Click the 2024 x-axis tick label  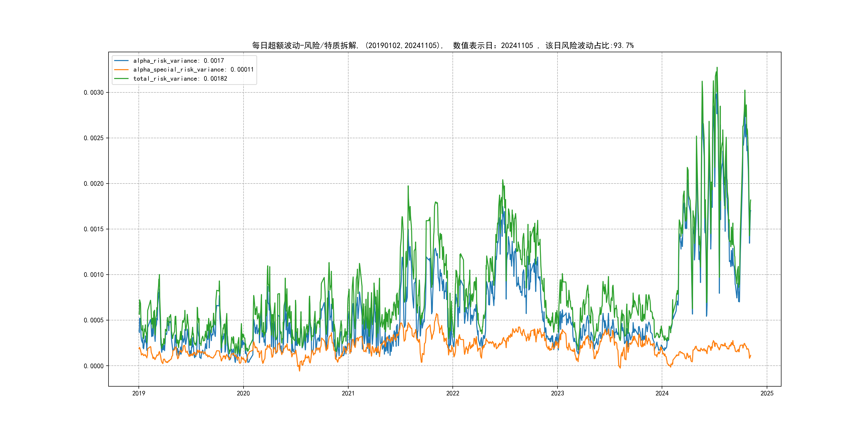click(662, 393)
